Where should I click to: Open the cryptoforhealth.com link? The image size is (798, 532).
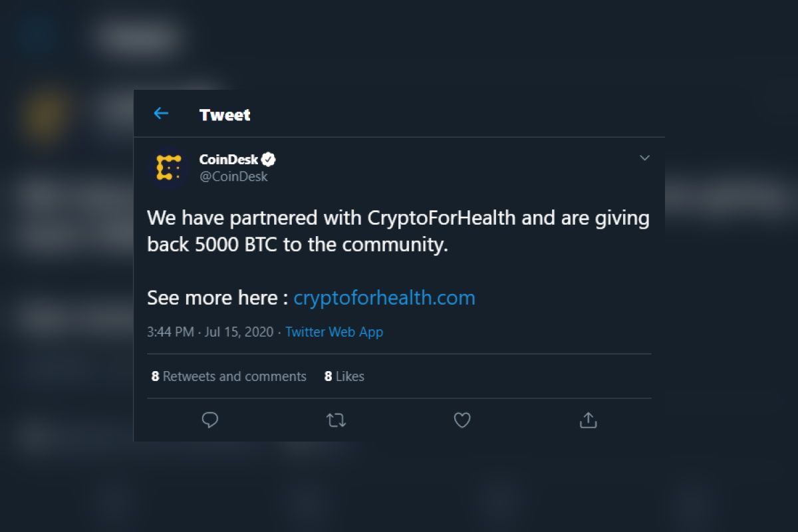(x=384, y=297)
